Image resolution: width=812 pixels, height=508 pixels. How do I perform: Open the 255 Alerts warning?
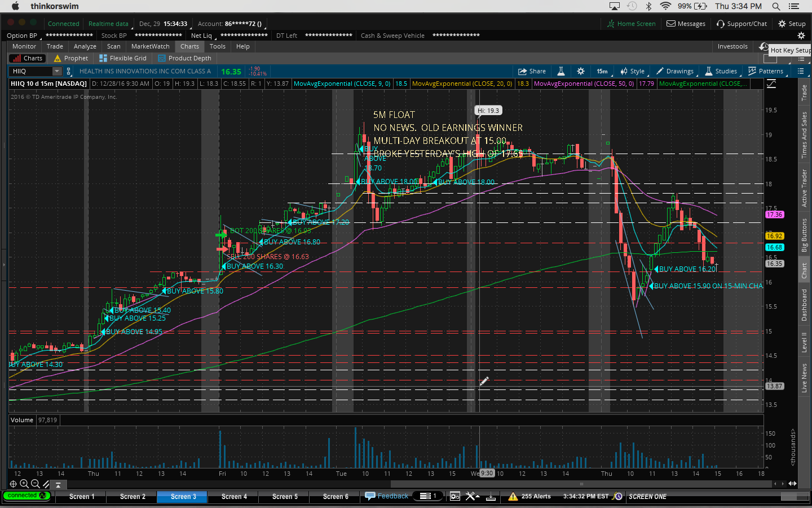[529, 496]
